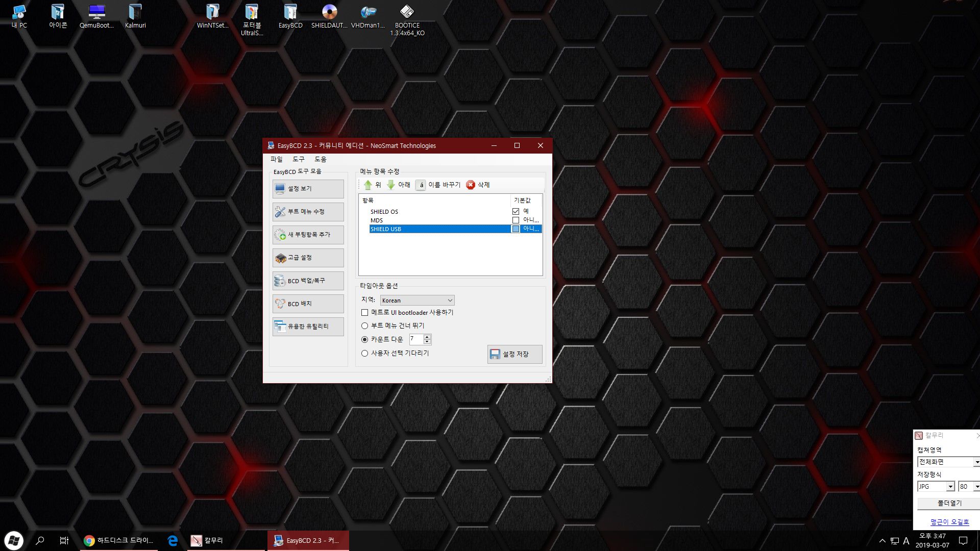Show hidden system tray icons
Screen dimensions: 980x551
point(882,541)
